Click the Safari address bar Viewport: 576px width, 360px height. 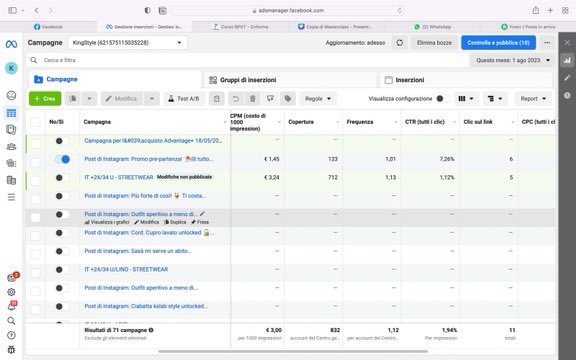[288, 10]
